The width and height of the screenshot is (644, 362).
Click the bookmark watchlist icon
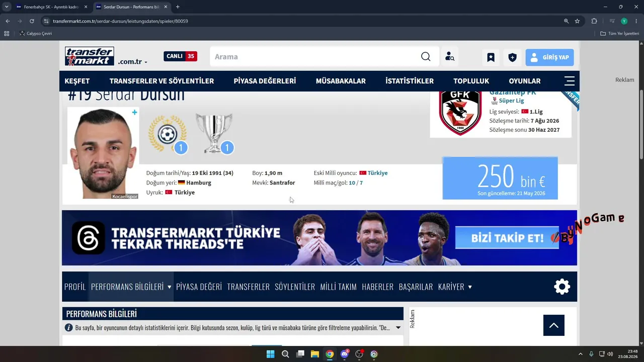tap(491, 57)
